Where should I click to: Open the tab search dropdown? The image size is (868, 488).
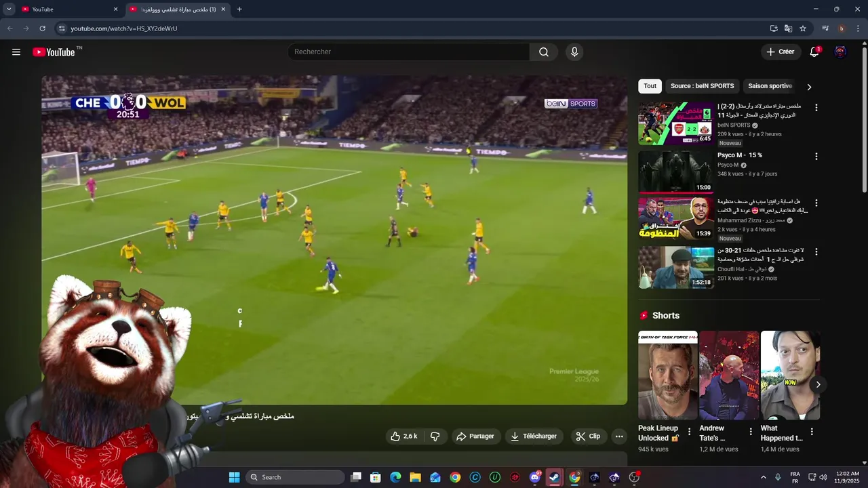[9, 9]
